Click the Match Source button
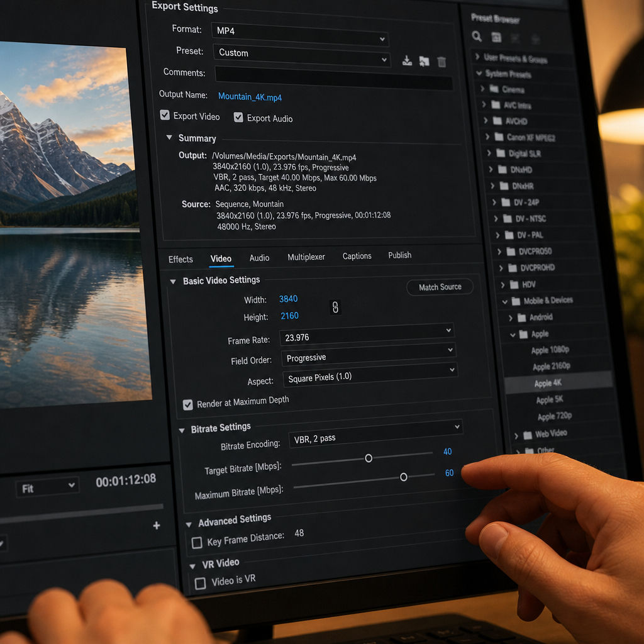Viewport: 644px width, 644px height. click(440, 287)
